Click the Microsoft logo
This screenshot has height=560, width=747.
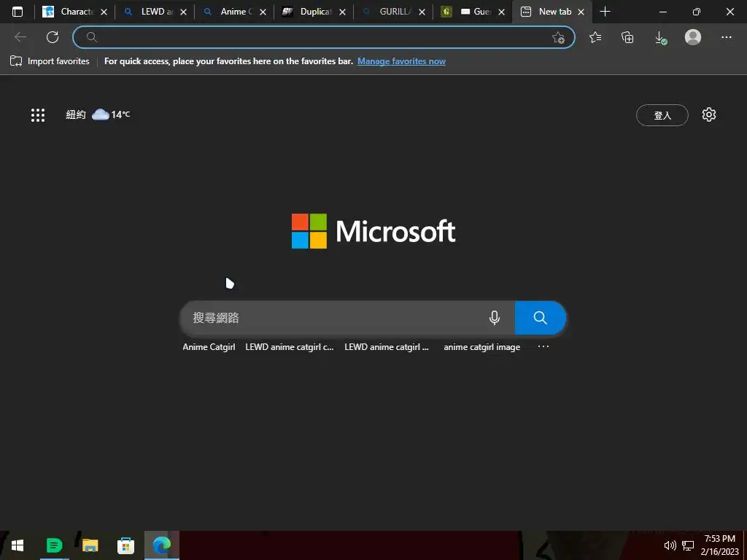point(373,231)
